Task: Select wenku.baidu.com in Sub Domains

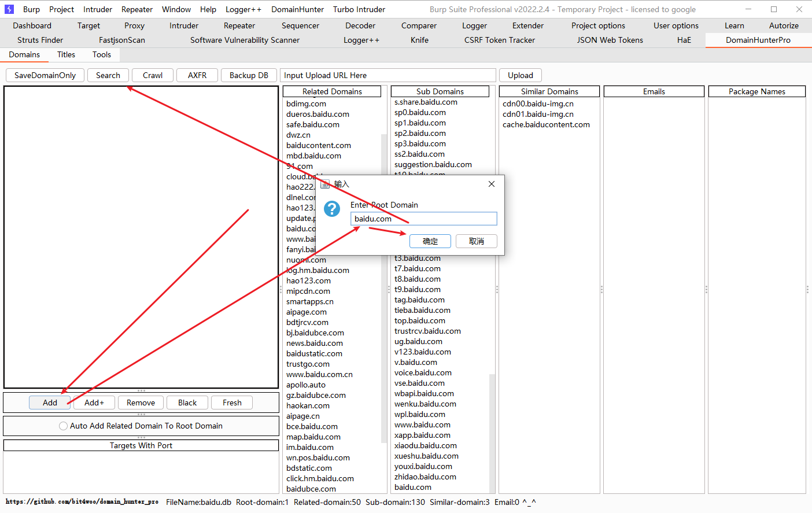Action: [x=425, y=404]
